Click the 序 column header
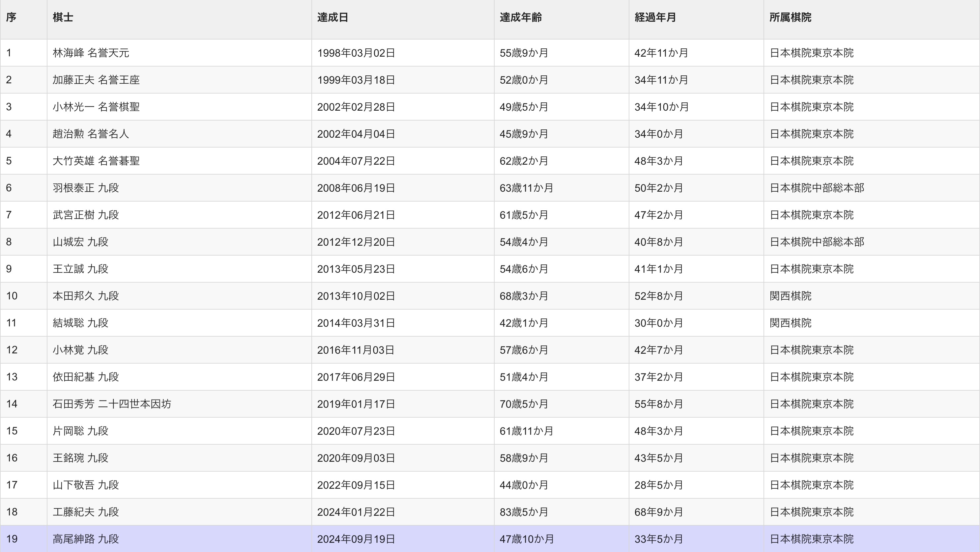 [x=11, y=17]
